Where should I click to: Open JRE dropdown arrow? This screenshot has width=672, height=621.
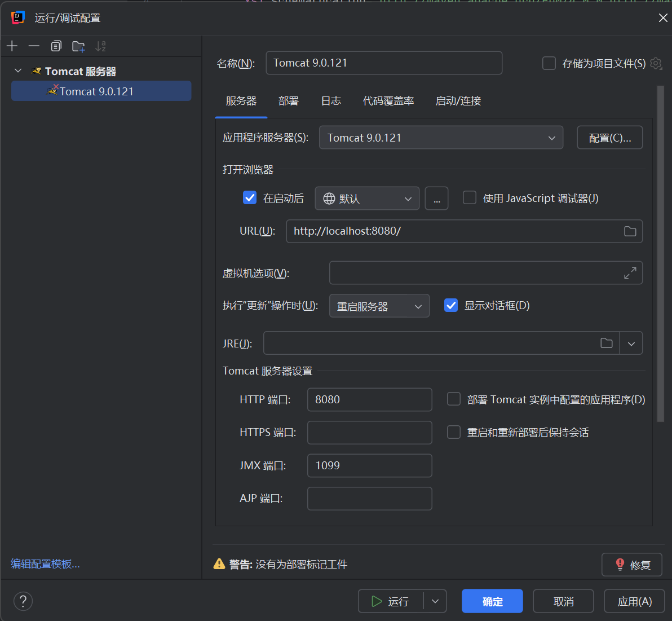tap(631, 343)
